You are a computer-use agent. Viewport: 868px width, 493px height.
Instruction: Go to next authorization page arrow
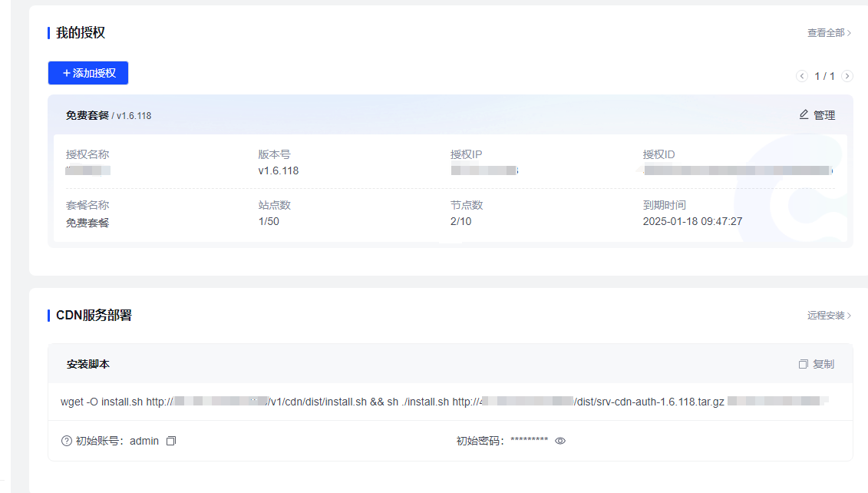coord(847,76)
